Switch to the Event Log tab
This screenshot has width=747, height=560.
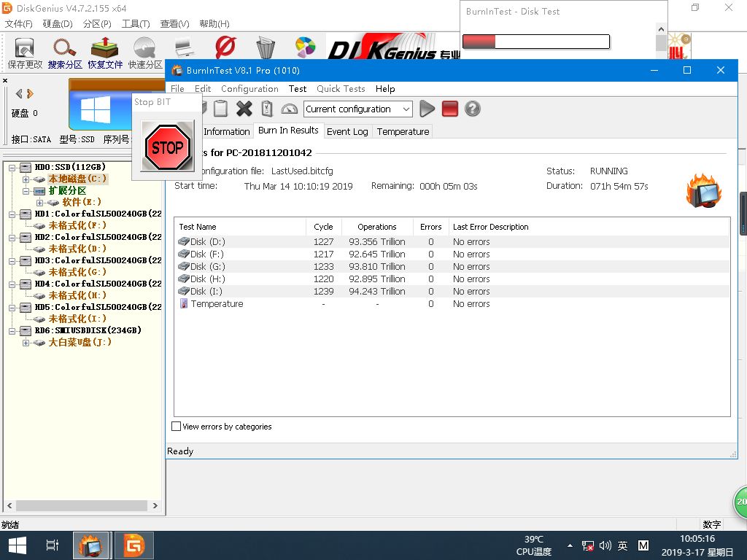pyautogui.click(x=347, y=131)
